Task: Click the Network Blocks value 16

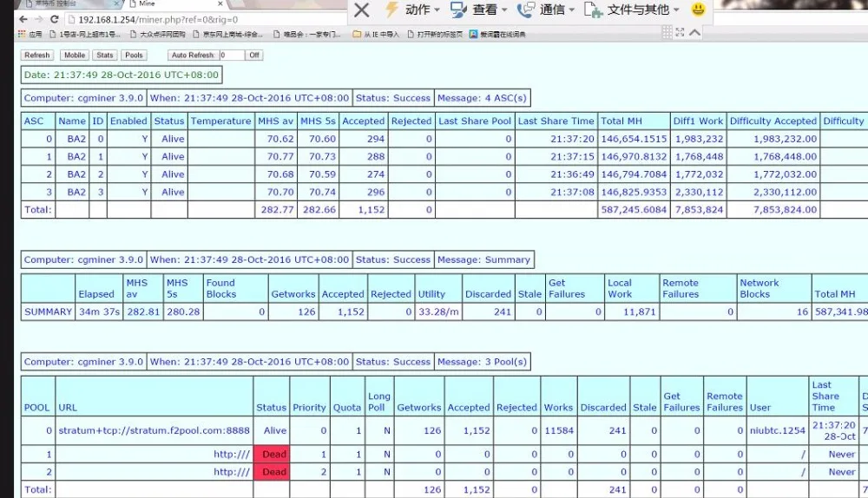Action: pyautogui.click(x=774, y=311)
